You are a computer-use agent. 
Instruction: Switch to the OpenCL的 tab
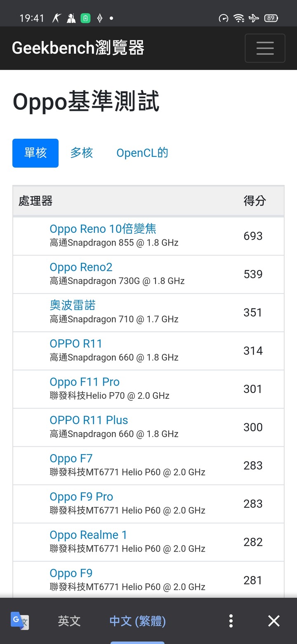(142, 153)
